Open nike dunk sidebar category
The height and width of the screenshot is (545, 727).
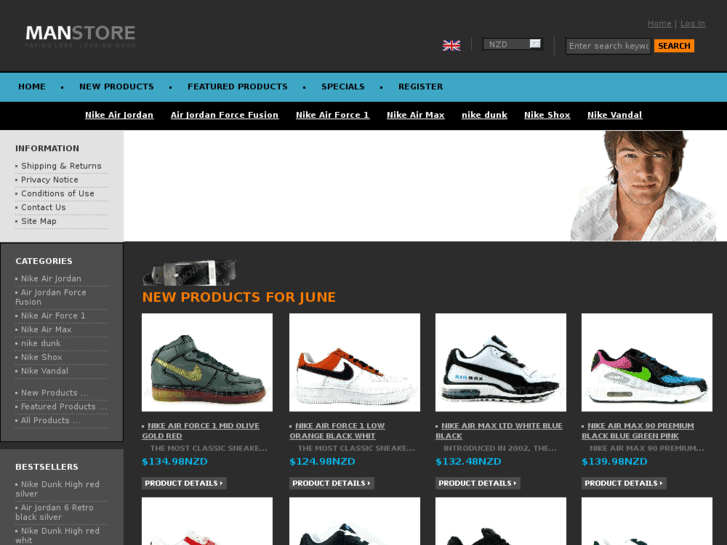pos(41,344)
